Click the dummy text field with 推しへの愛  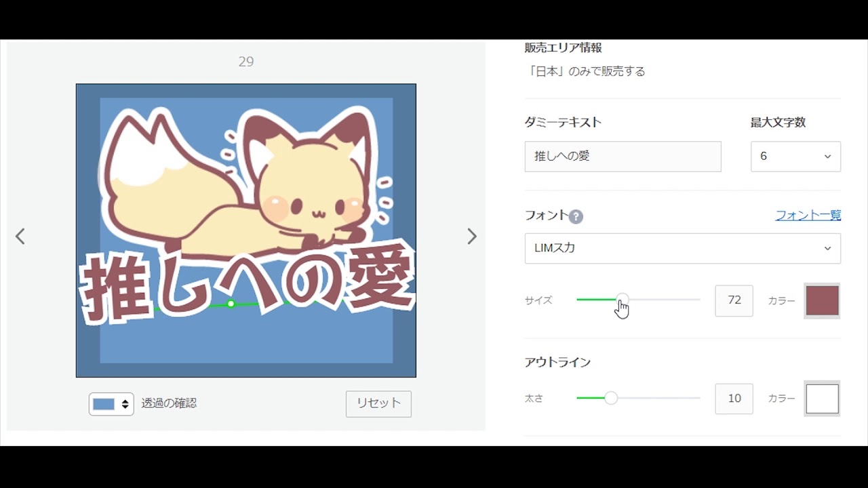623,157
